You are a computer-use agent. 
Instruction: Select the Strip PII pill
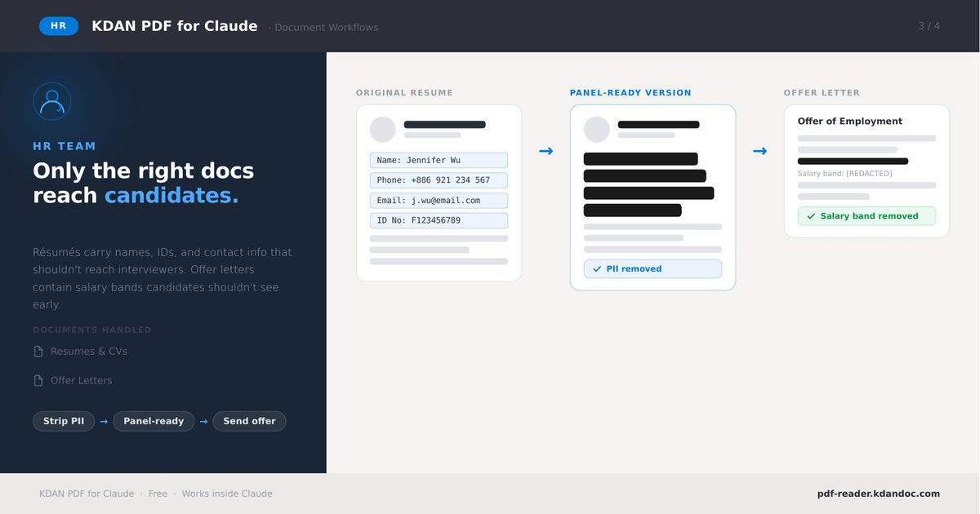coord(64,421)
